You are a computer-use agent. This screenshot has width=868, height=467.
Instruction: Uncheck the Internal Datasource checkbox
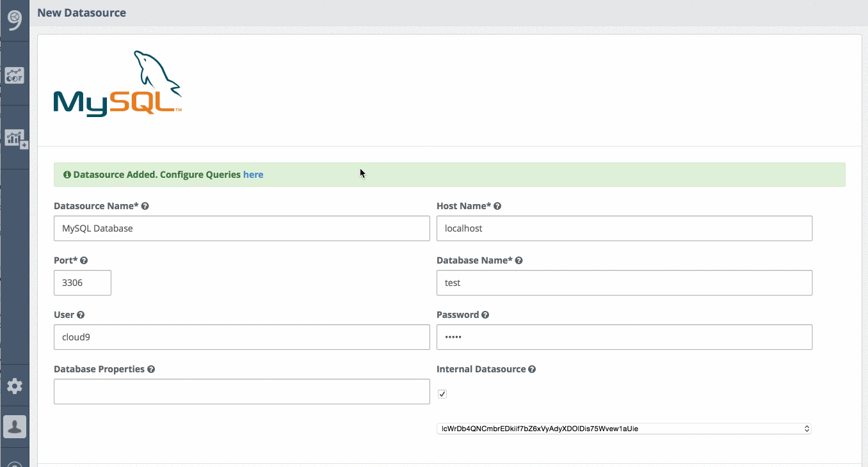442,394
